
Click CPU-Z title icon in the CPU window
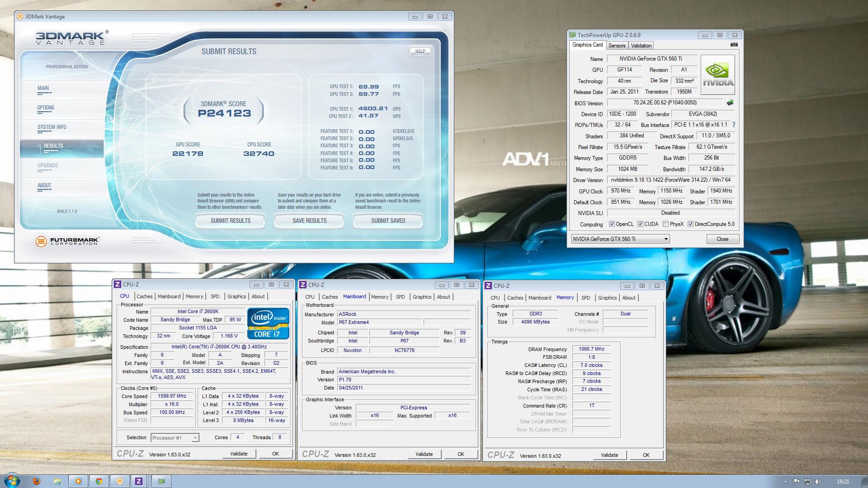[x=118, y=284]
